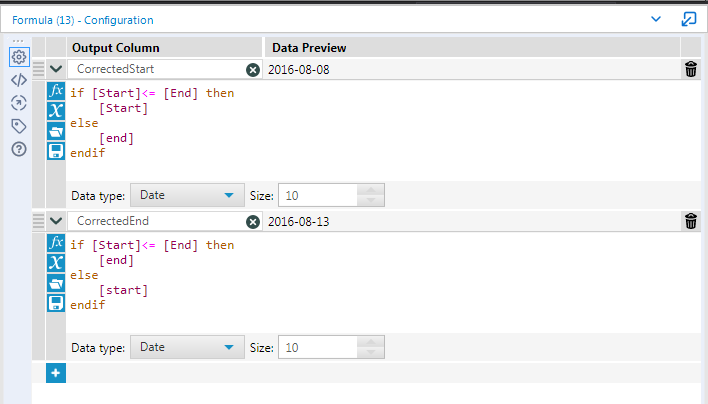The height and width of the screenshot is (404, 708).
Task: Delete the CorrectedStart formula row
Action: click(x=690, y=69)
